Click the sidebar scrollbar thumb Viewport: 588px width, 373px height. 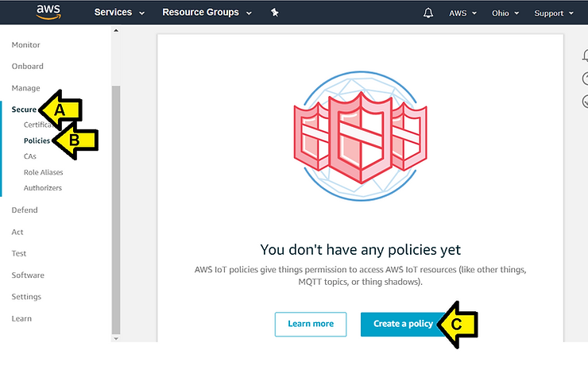point(116,210)
